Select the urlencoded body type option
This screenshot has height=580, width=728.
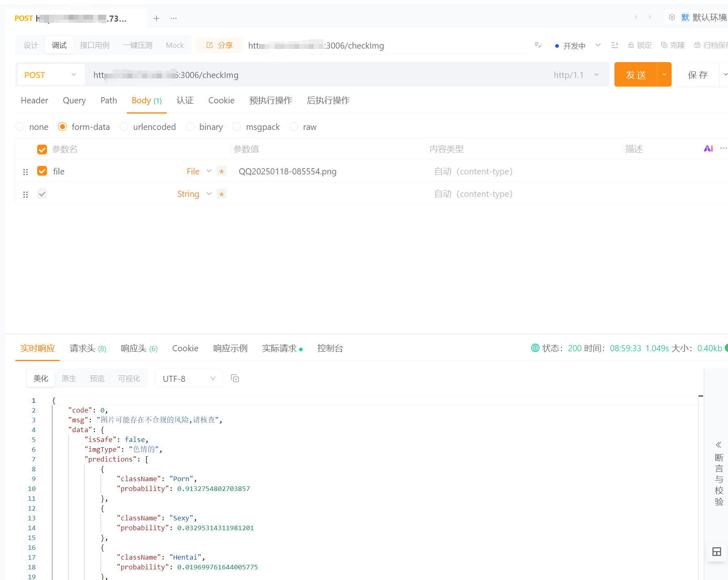148,127
